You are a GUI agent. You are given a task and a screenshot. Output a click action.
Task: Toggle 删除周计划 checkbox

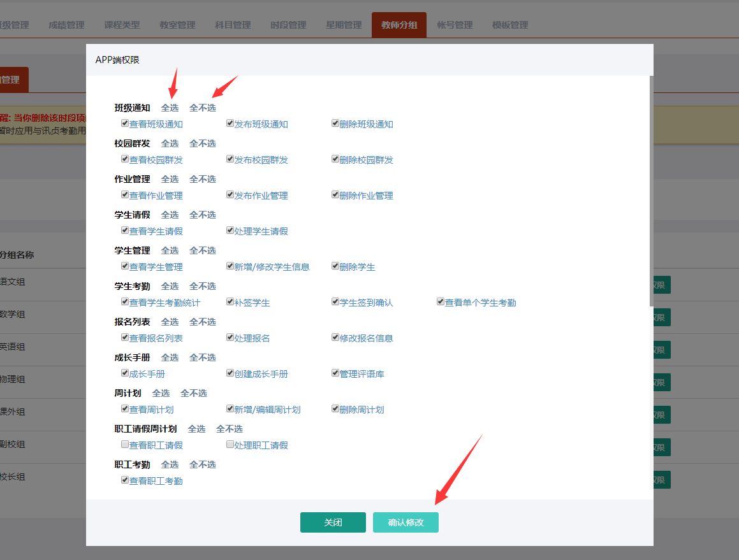pos(335,409)
